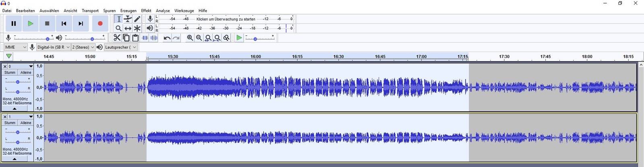The width and height of the screenshot is (644, 167).
Task: Open the Ansicht menu
Action: click(70, 10)
